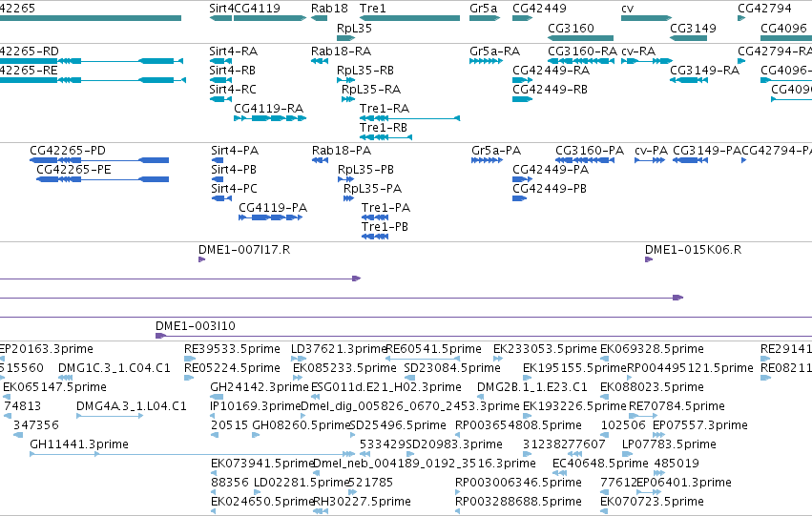The height and width of the screenshot is (516, 812).
Task: Click the CG42265-PD protein feature
Action: pos(99,160)
